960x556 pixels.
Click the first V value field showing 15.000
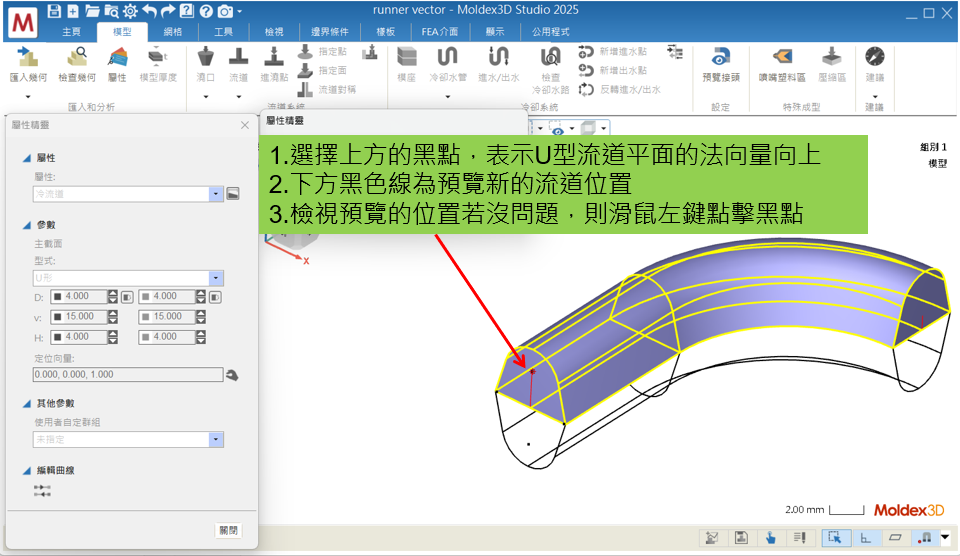coord(78,317)
